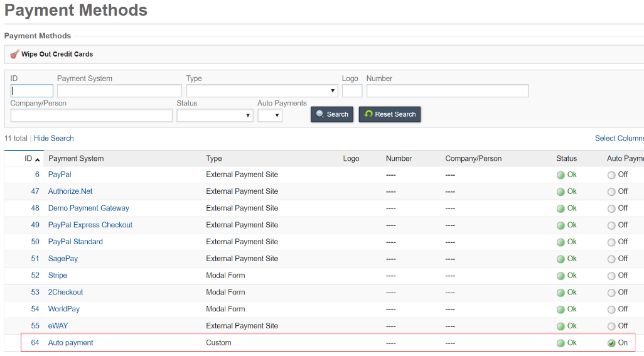Open the 2Checkout payment method
644x356 pixels.
[65, 293]
